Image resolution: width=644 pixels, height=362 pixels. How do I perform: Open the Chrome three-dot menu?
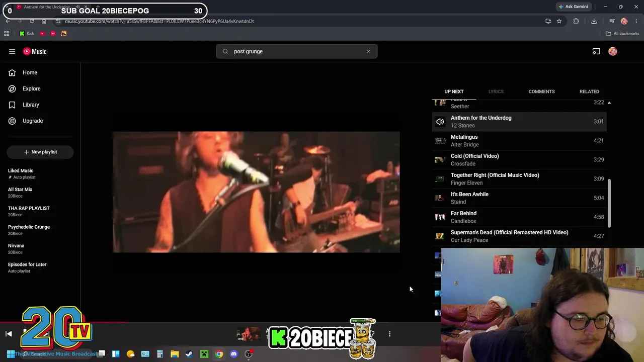tap(636, 21)
